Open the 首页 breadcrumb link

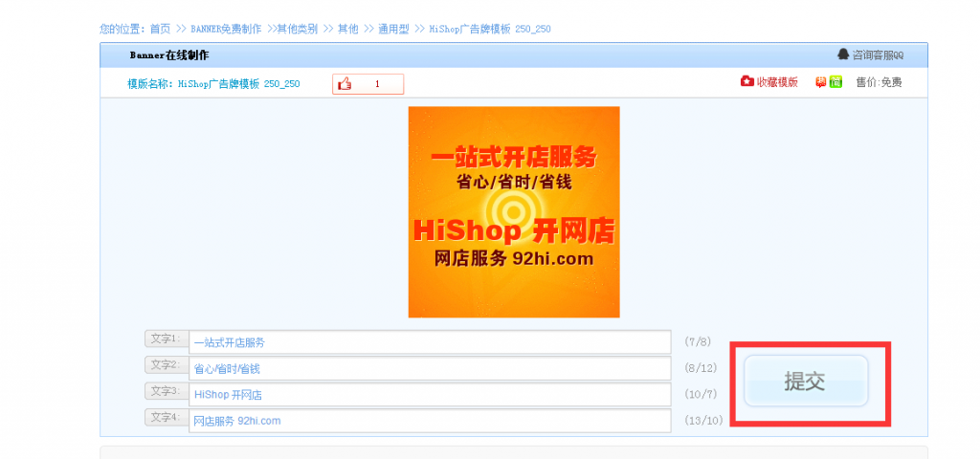coord(160,29)
